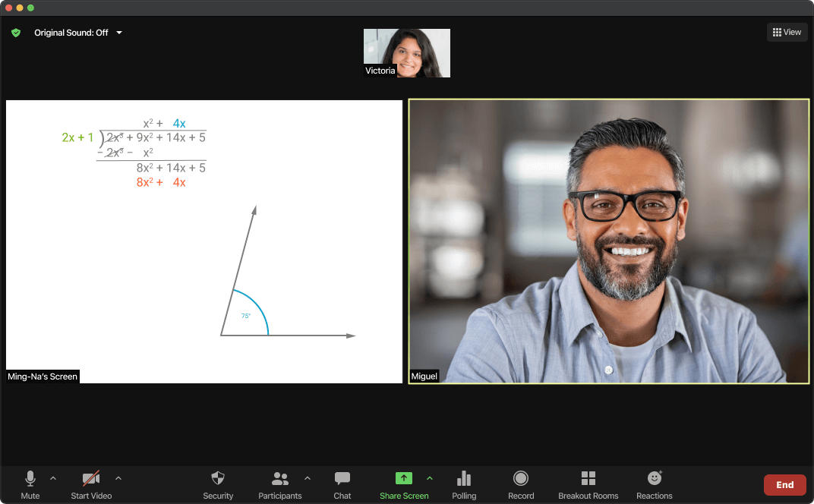Expand video options caret beside Start Video
814x504 pixels.
(x=118, y=478)
